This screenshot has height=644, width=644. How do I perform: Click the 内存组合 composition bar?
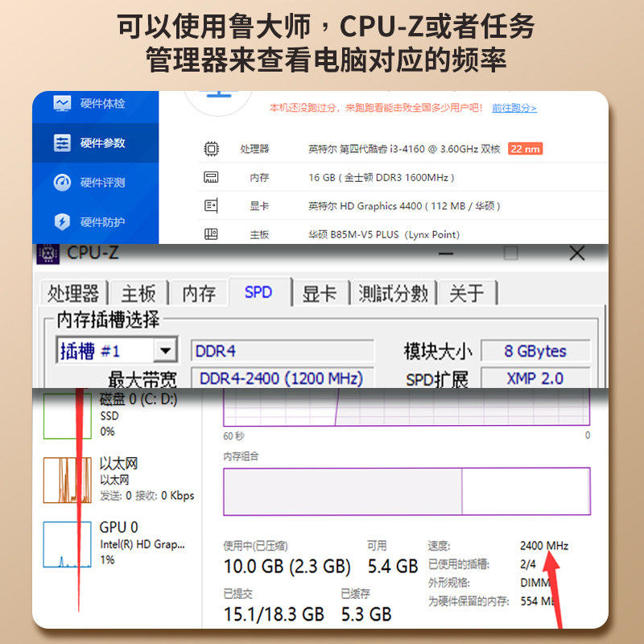coord(407,491)
